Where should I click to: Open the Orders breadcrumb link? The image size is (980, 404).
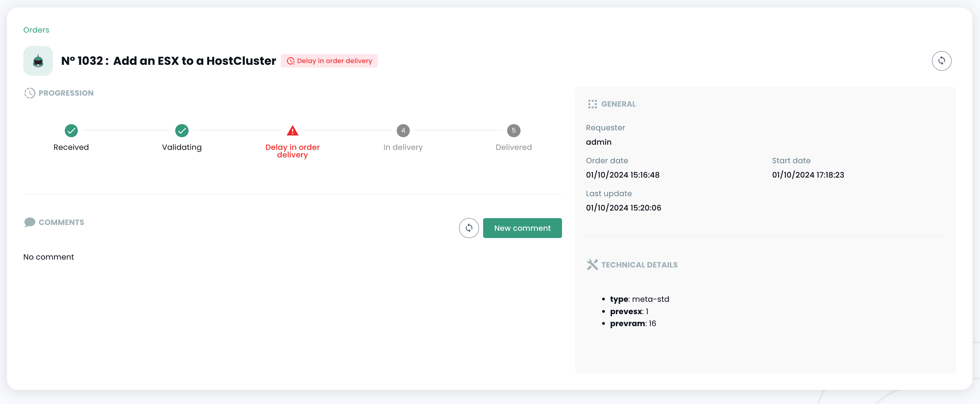(x=36, y=30)
